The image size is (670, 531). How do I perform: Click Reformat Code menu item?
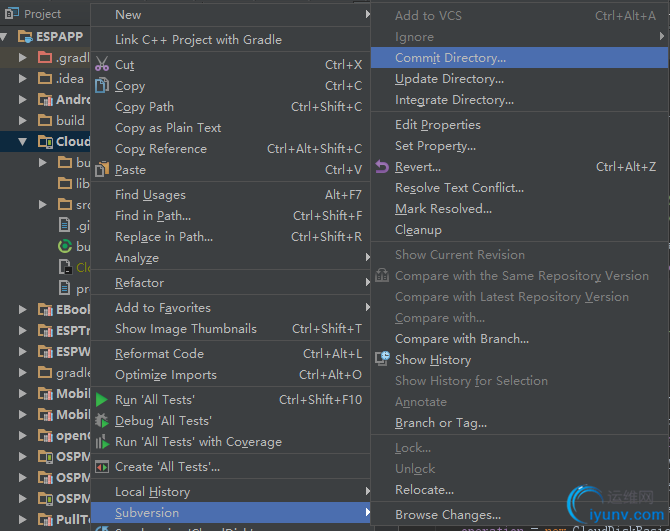[159, 354]
